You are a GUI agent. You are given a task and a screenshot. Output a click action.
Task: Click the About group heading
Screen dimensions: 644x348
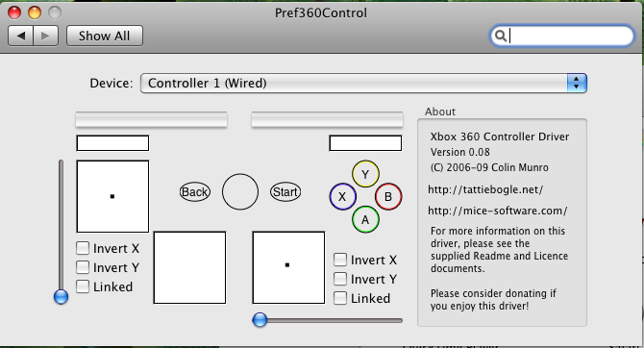440,112
